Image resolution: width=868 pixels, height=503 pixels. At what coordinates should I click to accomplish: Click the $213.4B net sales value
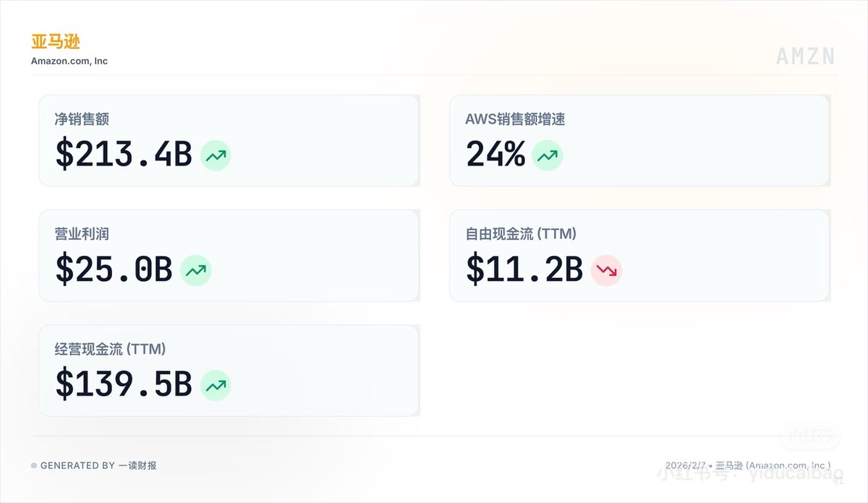[124, 155]
